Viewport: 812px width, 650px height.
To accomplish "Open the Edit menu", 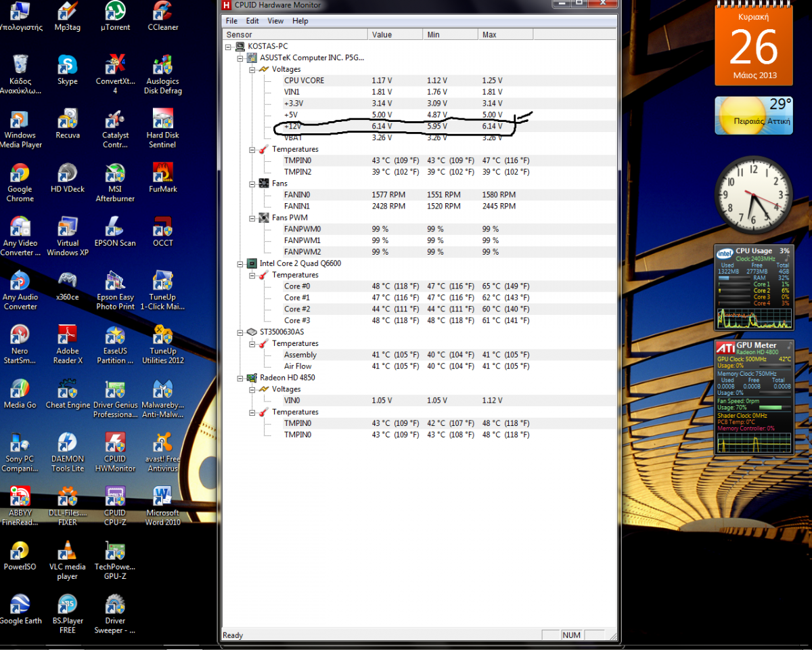I will pos(252,21).
